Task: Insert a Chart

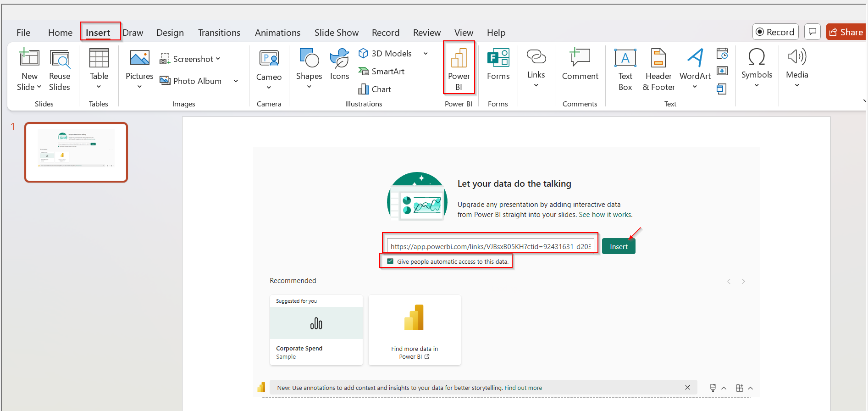Action: [x=375, y=89]
